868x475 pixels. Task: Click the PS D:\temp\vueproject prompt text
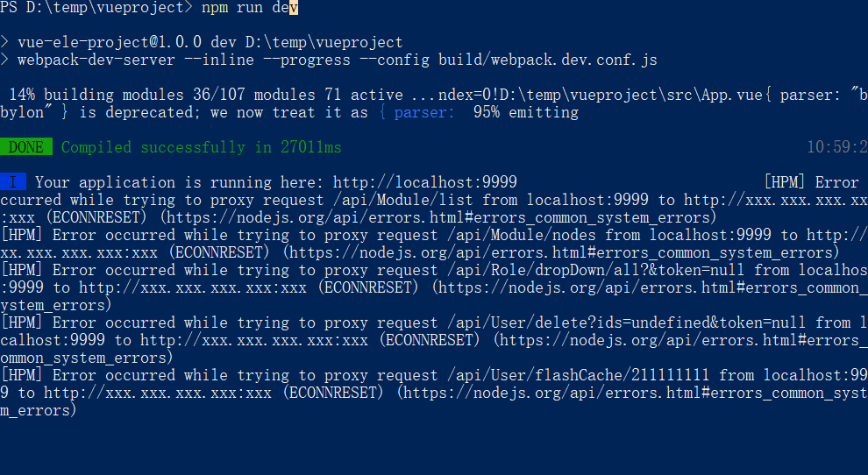pyautogui.click(x=96, y=8)
